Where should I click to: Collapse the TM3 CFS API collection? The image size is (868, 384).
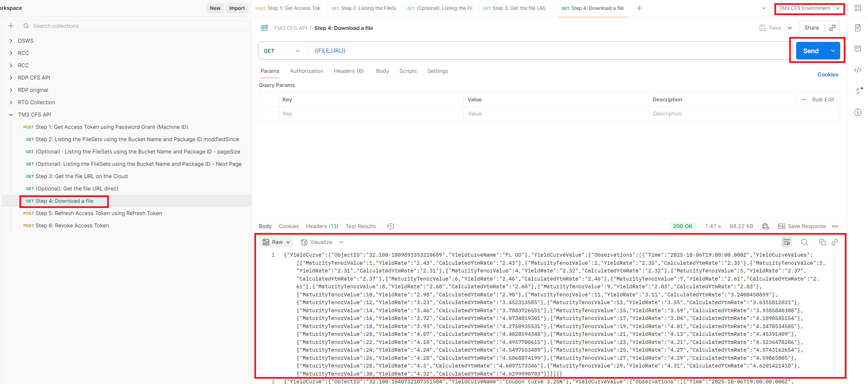(11, 115)
